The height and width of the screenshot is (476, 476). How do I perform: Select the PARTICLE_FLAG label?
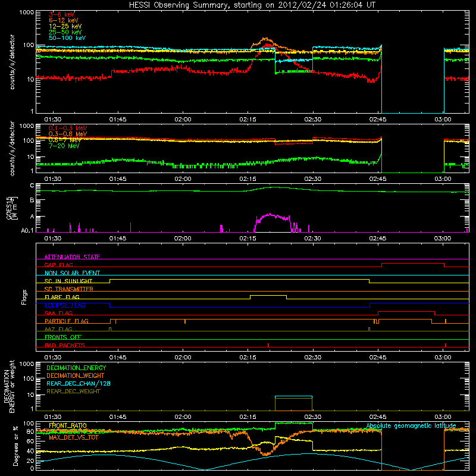[x=67, y=321]
